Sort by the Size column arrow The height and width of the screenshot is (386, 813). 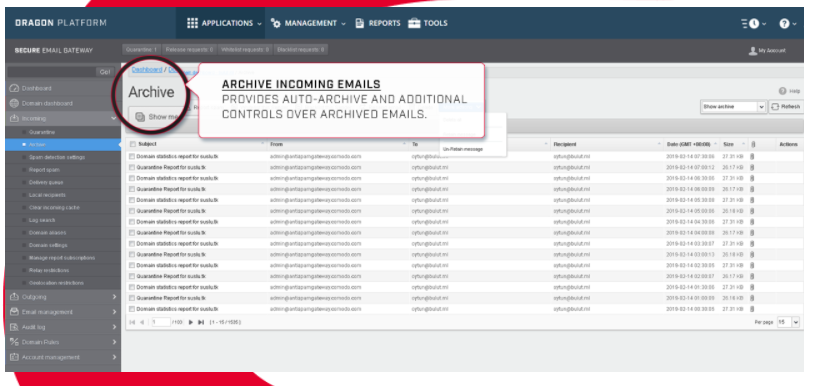tap(743, 144)
